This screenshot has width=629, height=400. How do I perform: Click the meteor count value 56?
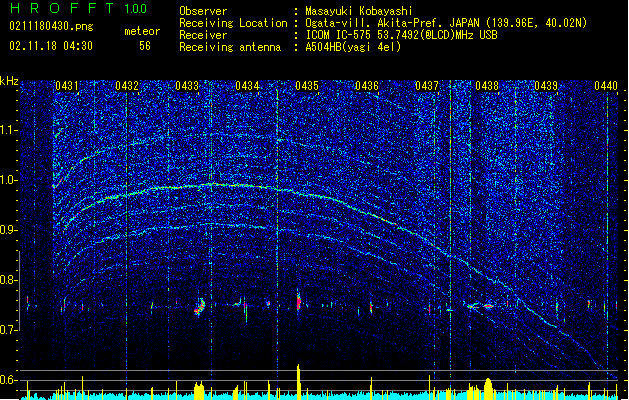(145, 46)
